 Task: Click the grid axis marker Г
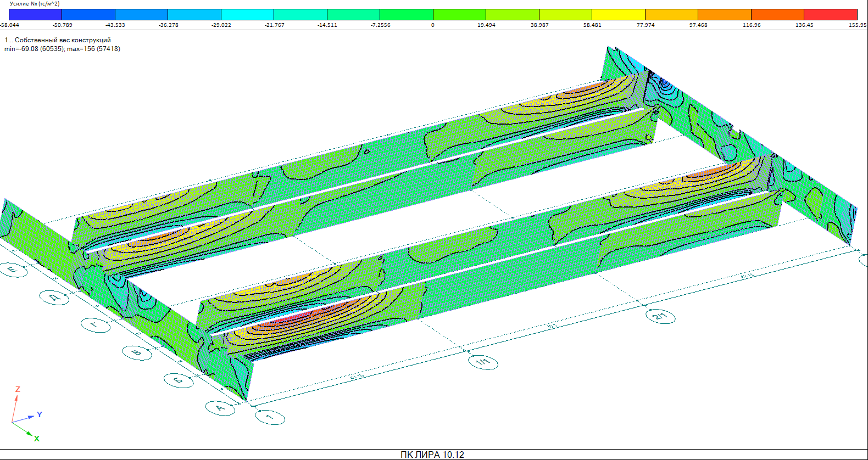point(95,325)
